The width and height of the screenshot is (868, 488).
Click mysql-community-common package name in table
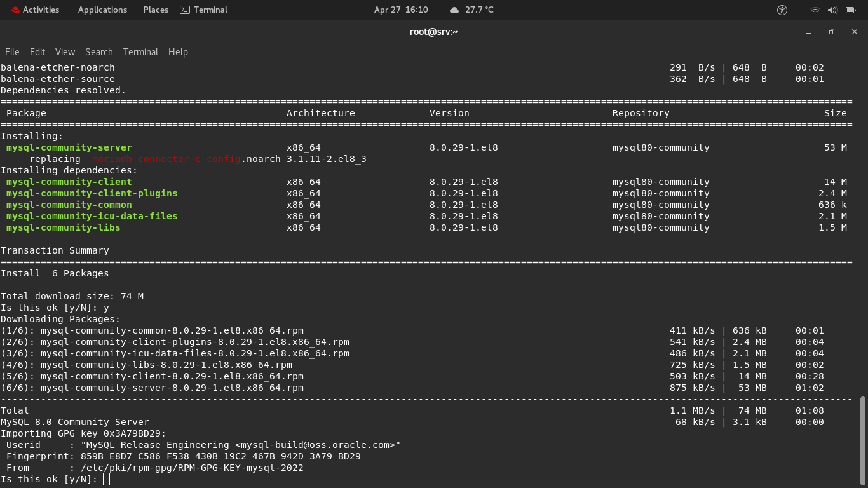(69, 205)
